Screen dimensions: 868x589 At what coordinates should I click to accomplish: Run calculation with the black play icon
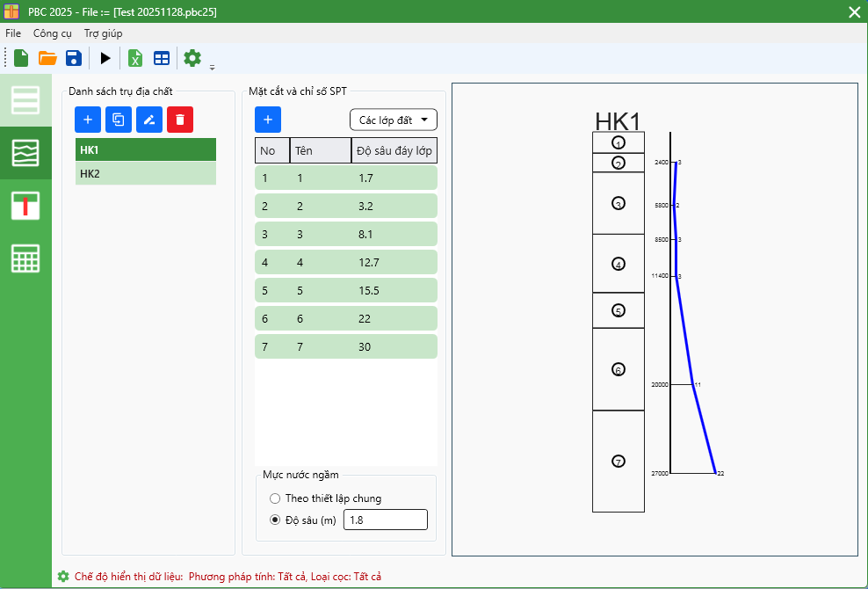tap(105, 59)
